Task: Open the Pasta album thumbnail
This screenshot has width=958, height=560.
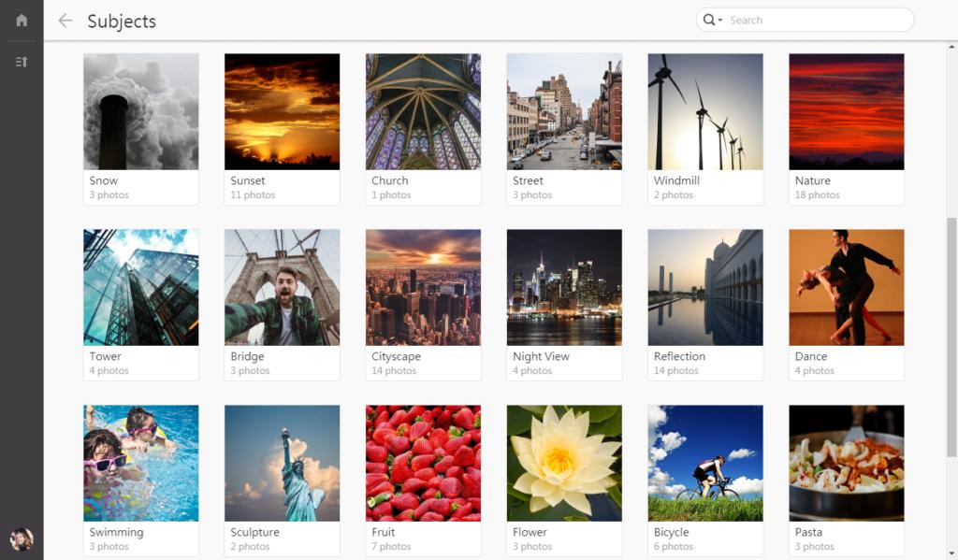Action: (x=847, y=464)
